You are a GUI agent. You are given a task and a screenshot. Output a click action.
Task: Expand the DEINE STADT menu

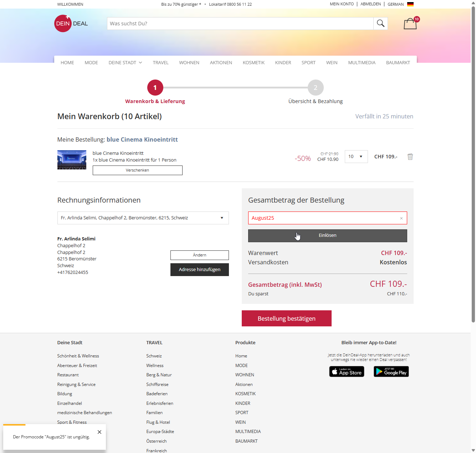[x=126, y=63]
